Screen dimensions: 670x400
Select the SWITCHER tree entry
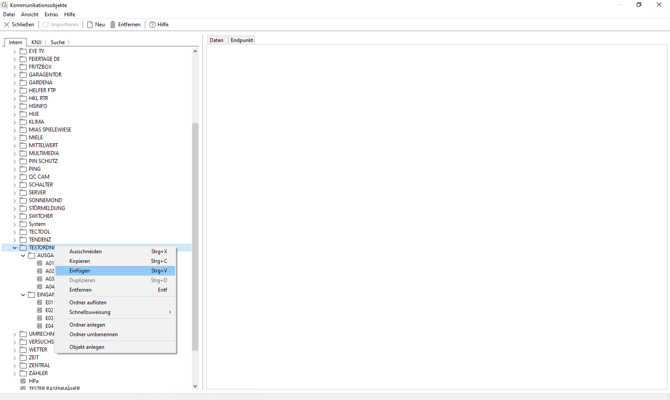coord(41,216)
